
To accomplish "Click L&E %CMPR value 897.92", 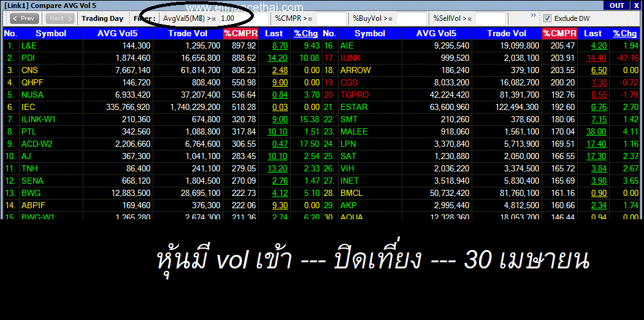I will 244,45.
